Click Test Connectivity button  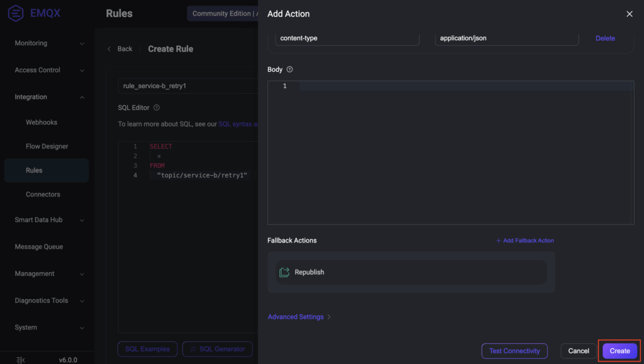tap(514, 351)
